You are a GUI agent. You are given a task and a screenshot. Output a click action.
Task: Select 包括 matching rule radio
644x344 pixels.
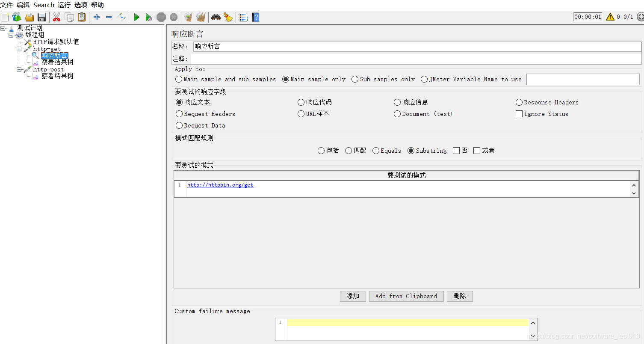321,151
